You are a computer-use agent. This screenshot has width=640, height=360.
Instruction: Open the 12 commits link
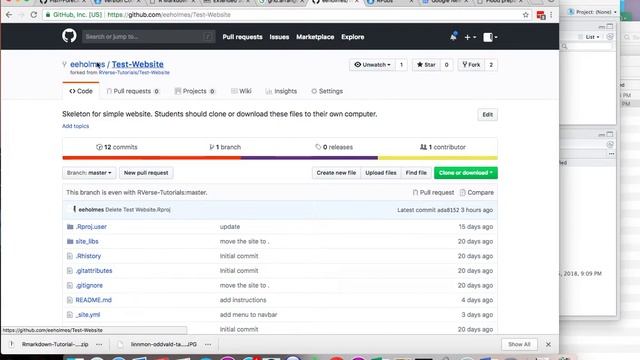[x=117, y=147]
